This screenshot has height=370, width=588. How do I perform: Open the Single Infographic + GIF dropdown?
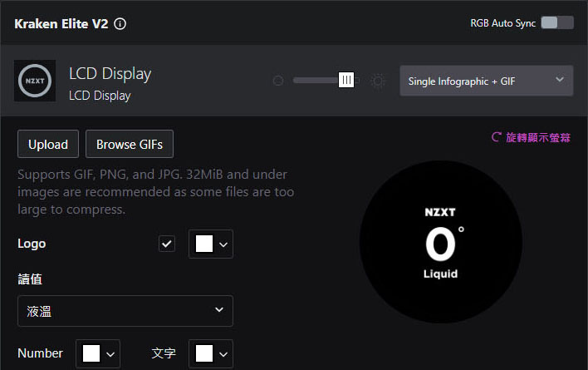point(487,81)
